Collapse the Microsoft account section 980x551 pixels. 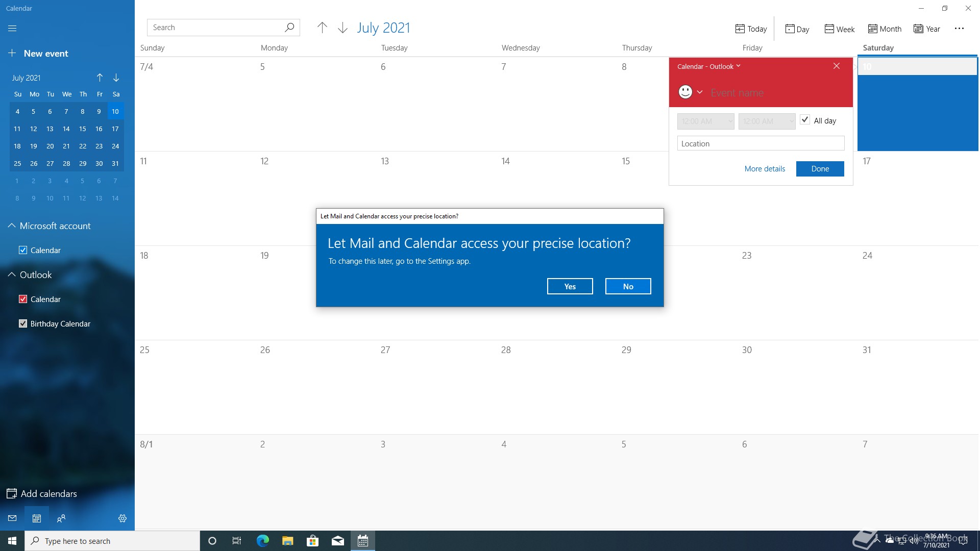point(12,226)
